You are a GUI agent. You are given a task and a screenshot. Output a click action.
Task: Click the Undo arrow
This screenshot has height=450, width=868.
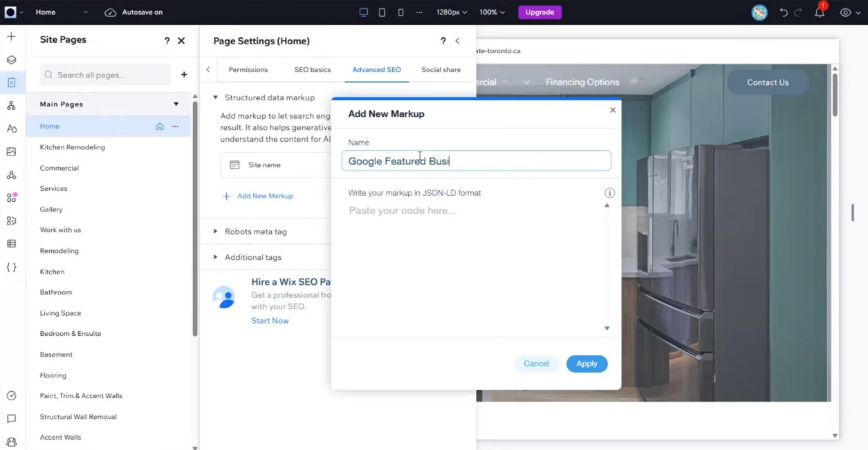click(x=784, y=12)
